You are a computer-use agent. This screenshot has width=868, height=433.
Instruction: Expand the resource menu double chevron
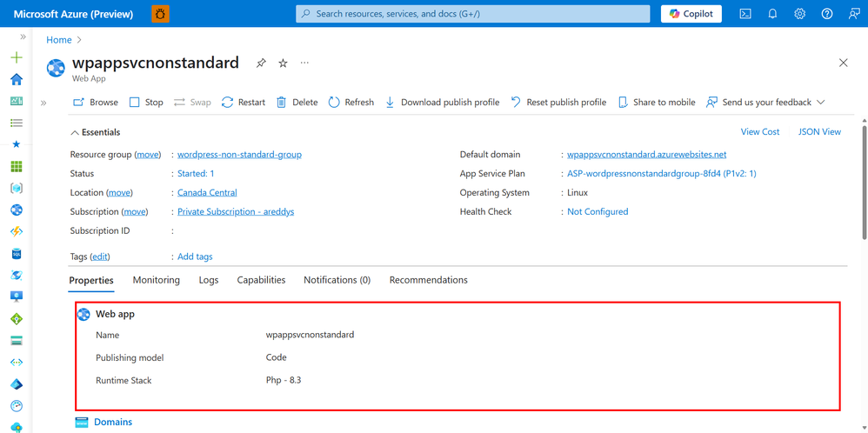(x=43, y=103)
